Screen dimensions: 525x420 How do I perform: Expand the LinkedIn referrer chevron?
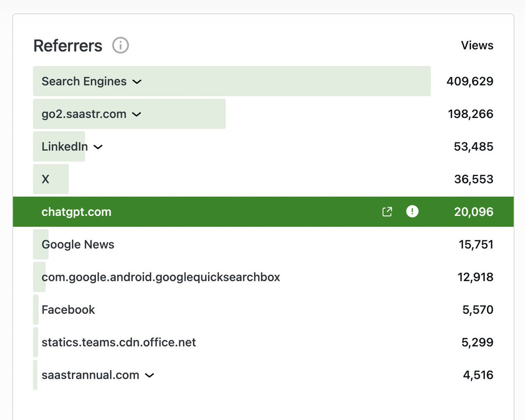click(98, 147)
